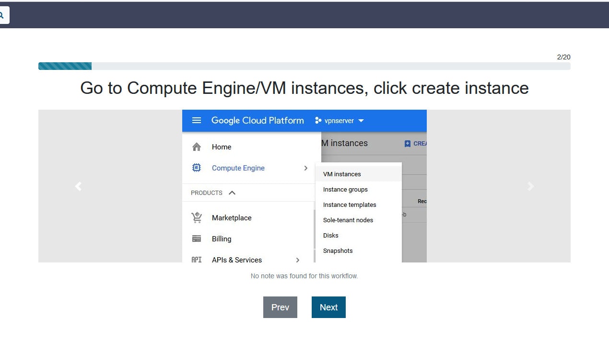609x364 pixels.
Task: Open the hamburger menu in Google Cloud Platform
Action: pos(197,120)
